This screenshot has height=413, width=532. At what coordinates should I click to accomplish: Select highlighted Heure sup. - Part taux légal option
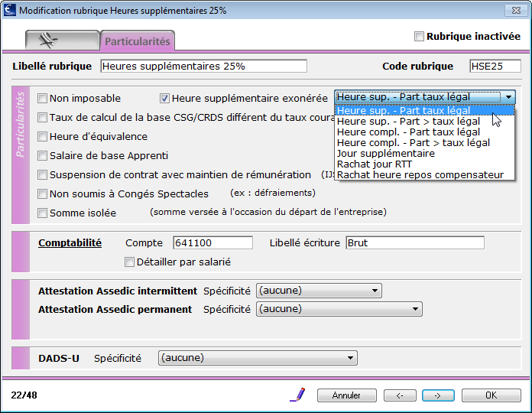coord(424,111)
